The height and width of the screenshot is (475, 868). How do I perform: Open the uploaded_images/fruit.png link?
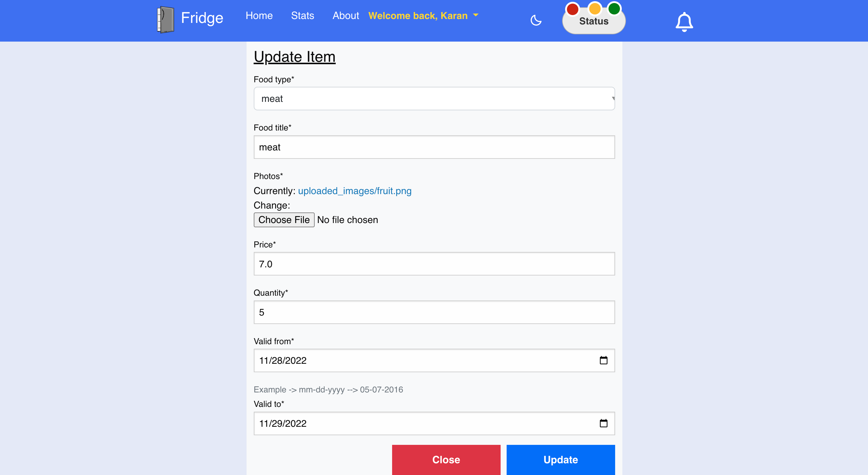(354, 191)
